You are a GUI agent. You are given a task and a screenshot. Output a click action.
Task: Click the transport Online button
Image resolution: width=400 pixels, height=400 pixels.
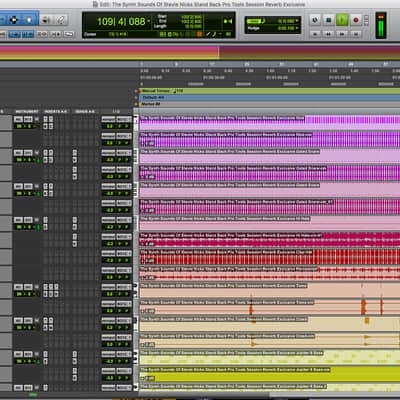coord(315,20)
